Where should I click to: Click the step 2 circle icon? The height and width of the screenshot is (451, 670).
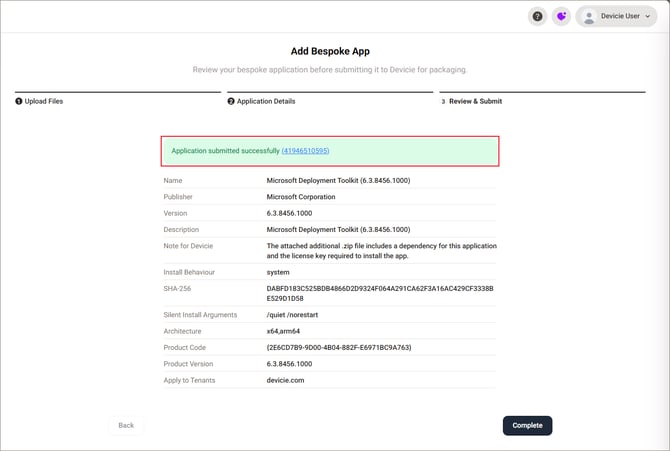click(231, 101)
